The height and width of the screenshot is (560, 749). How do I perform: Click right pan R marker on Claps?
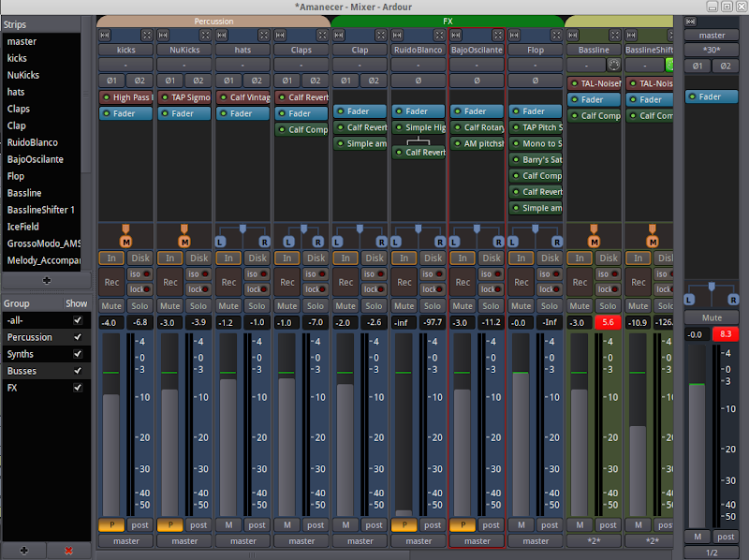pos(318,242)
